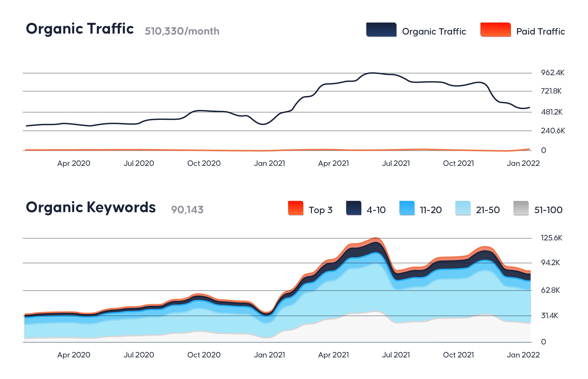Click 'Apr 2021' on the keywords chart axis
The image size is (588, 379).
click(333, 355)
